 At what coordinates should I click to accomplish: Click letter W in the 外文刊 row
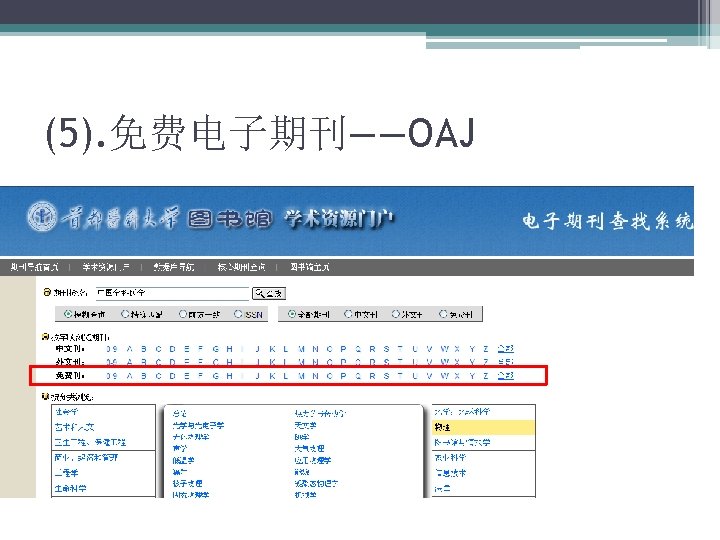(x=444, y=362)
